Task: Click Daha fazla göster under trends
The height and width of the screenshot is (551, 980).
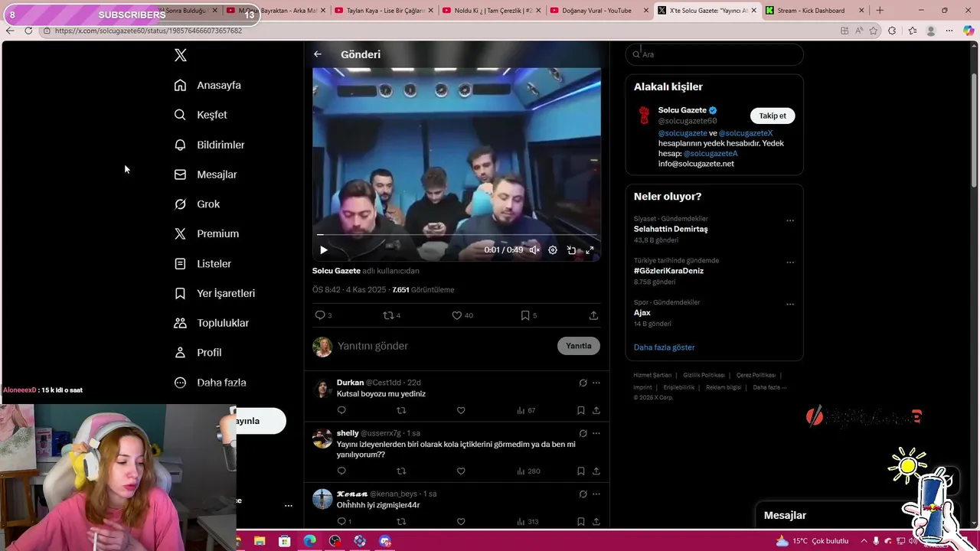Action: 664,347
